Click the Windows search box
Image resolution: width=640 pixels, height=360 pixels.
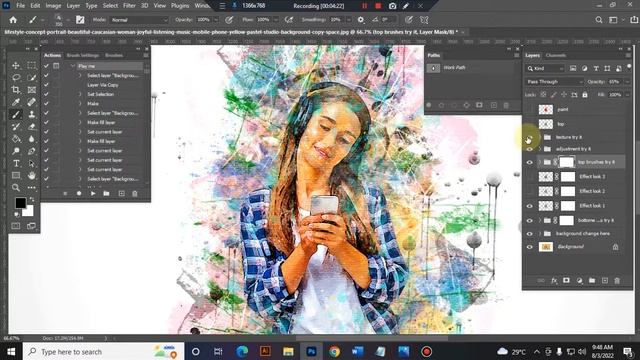point(103,352)
